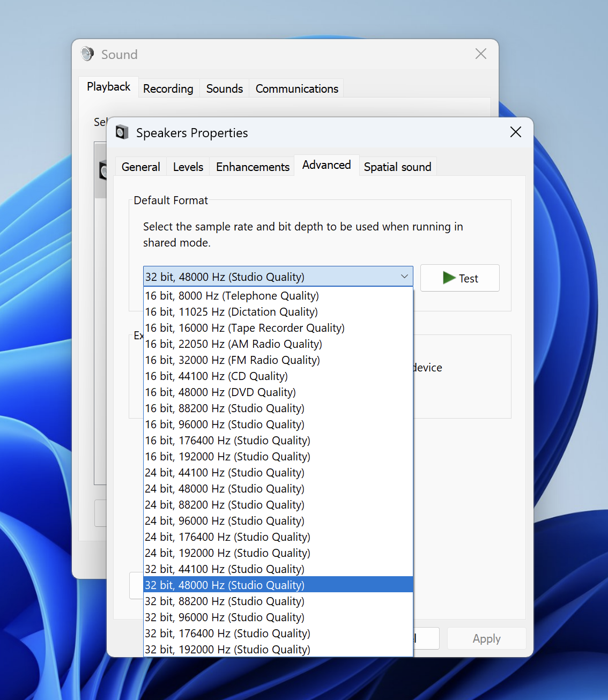Open the Spatial sound tab
This screenshot has width=608, height=700.
tap(397, 167)
